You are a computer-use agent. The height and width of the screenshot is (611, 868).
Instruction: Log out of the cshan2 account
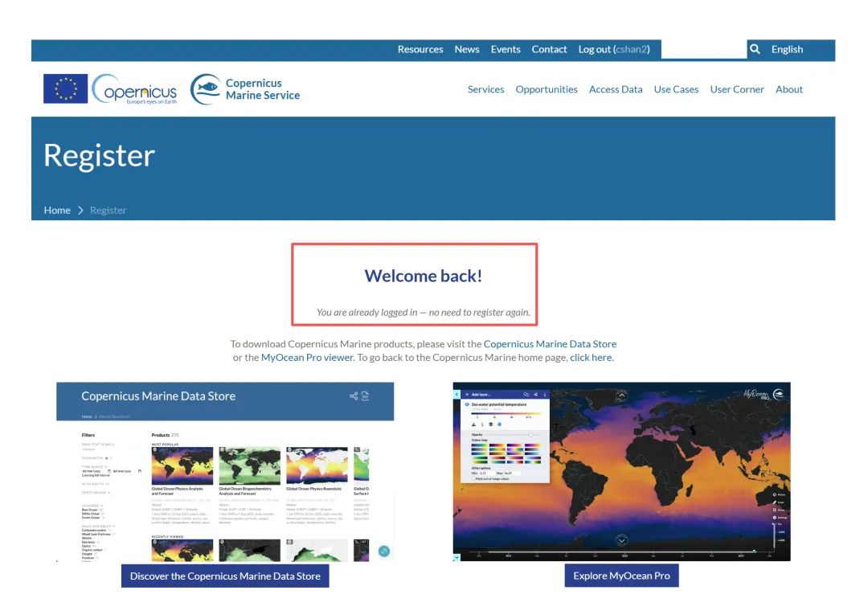pyautogui.click(x=614, y=49)
